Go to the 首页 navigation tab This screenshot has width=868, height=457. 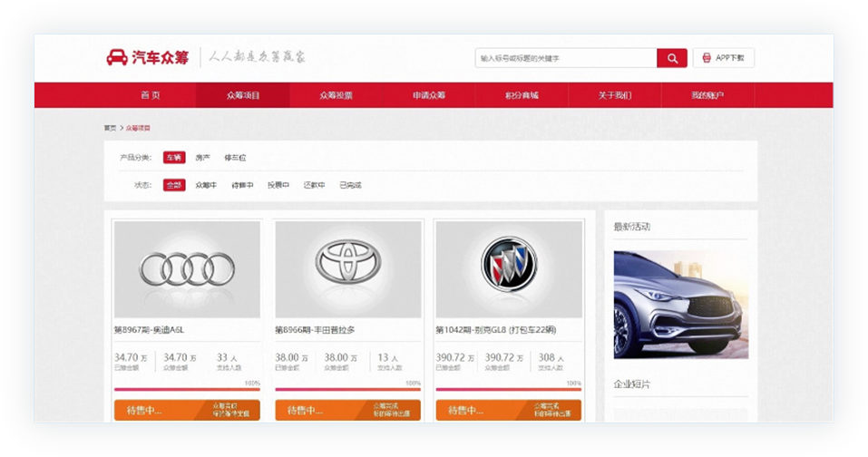[x=151, y=95]
